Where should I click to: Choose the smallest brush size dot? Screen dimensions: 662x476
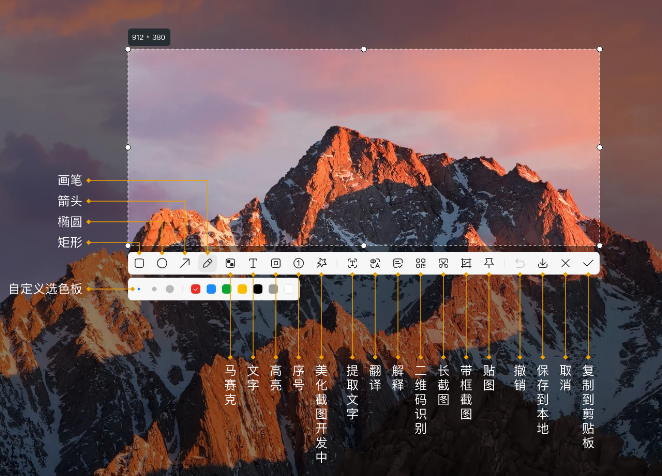tap(139, 289)
